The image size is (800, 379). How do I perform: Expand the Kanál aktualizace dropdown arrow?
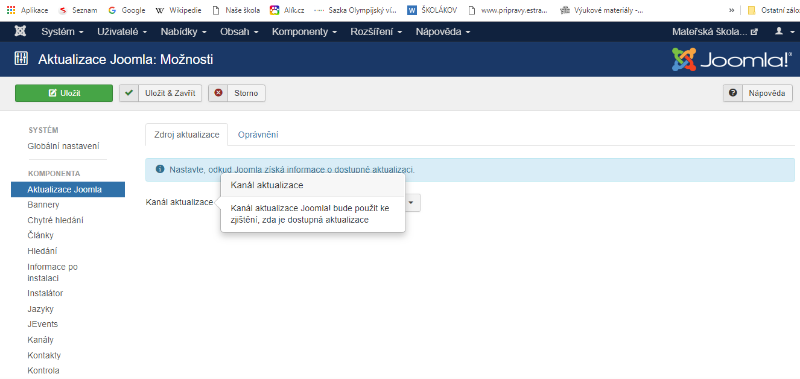pos(412,203)
